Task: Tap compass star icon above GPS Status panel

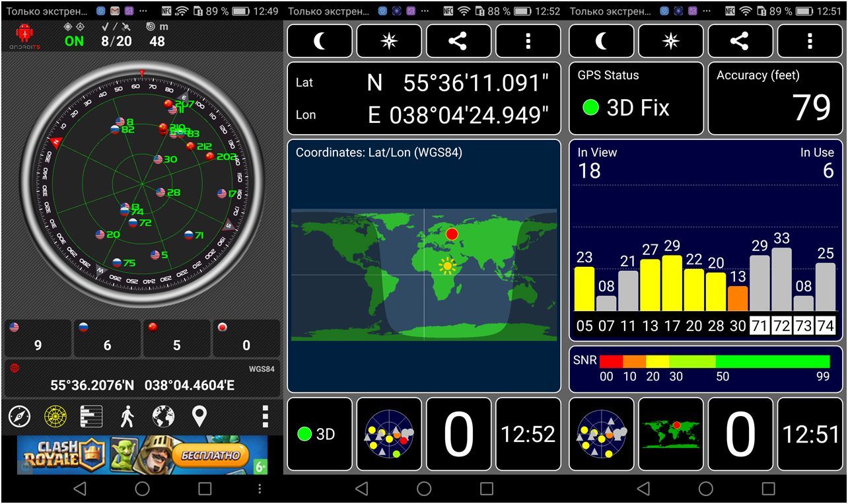Action: point(670,41)
